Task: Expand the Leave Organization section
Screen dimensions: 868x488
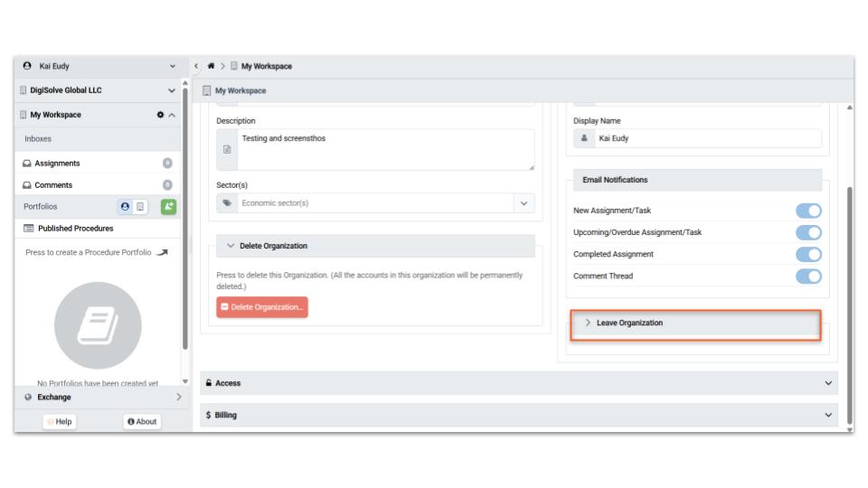Action: (x=695, y=323)
